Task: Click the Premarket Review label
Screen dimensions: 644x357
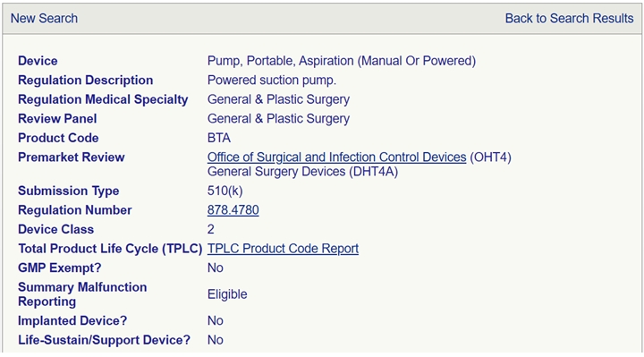Action: pyautogui.click(x=72, y=157)
